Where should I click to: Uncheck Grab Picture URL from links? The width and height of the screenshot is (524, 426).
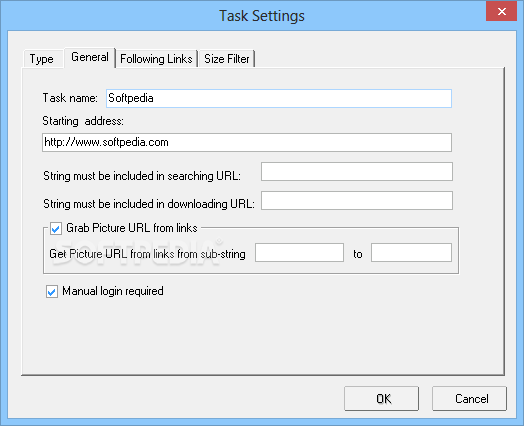tap(55, 229)
